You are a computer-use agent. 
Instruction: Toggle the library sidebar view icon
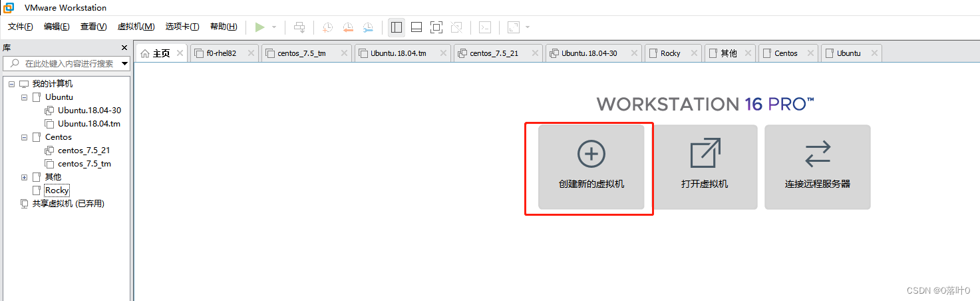397,27
